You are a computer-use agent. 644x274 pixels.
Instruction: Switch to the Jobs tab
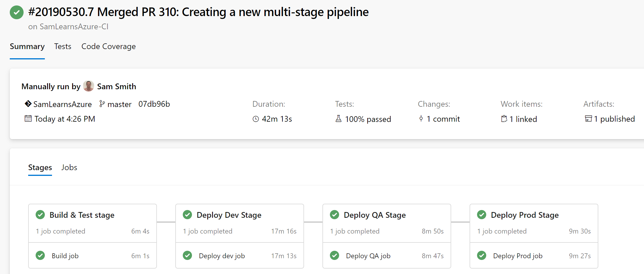click(69, 168)
